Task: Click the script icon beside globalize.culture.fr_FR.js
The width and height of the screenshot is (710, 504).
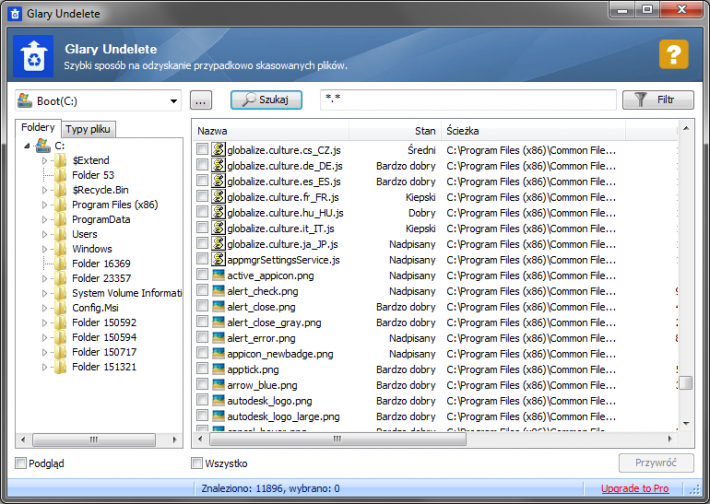Action: (x=218, y=197)
